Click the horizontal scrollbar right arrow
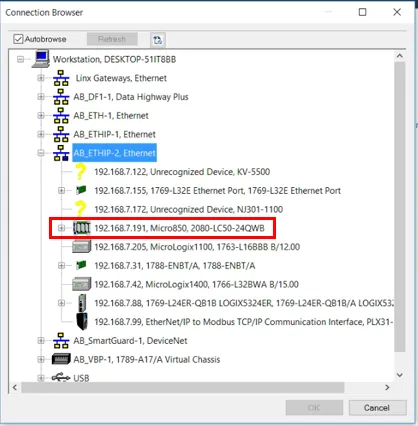The image size is (418, 426). click(x=387, y=387)
